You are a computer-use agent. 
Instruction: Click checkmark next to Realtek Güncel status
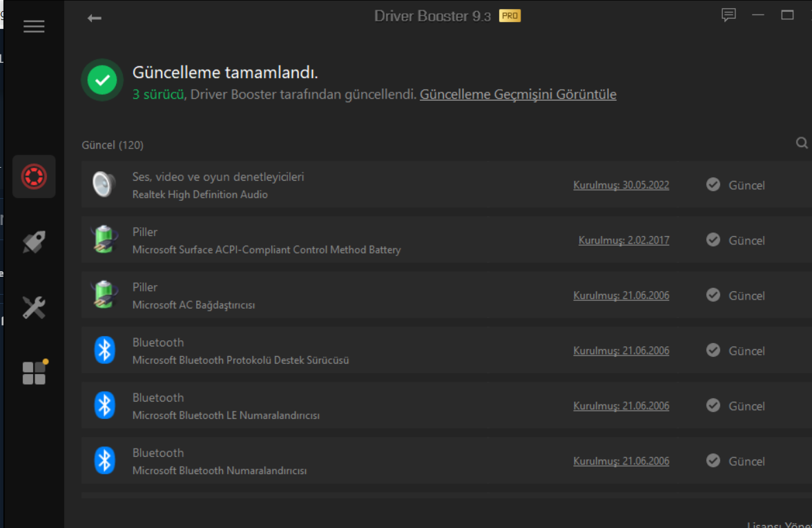click(713, 185)
